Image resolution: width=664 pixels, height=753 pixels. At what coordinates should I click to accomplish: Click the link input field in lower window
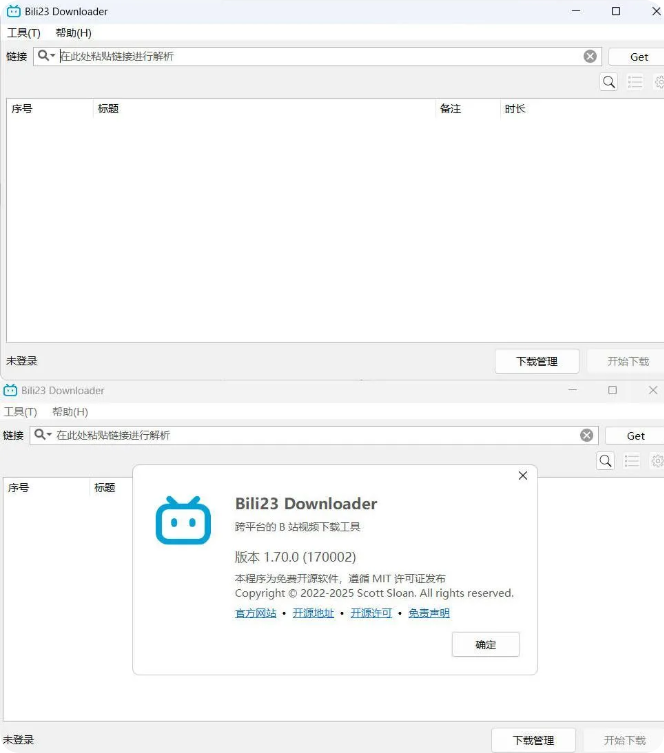tap(316, 435)
